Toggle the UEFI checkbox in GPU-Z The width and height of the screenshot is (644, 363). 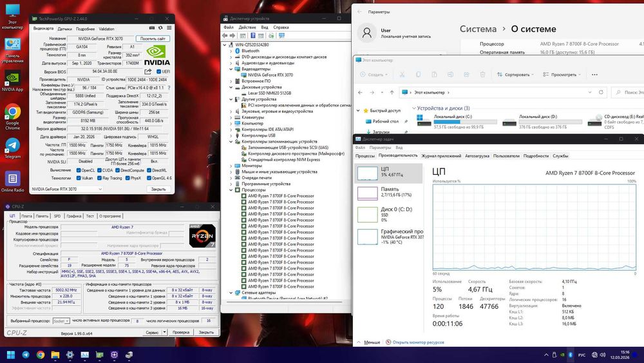[157, 72]
